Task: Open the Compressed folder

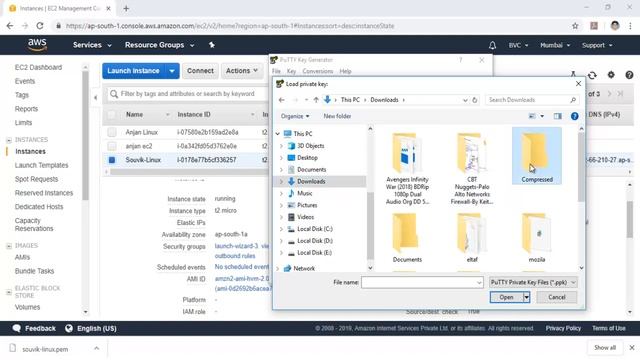Action: pyautogui.click(x=537, y=156)
